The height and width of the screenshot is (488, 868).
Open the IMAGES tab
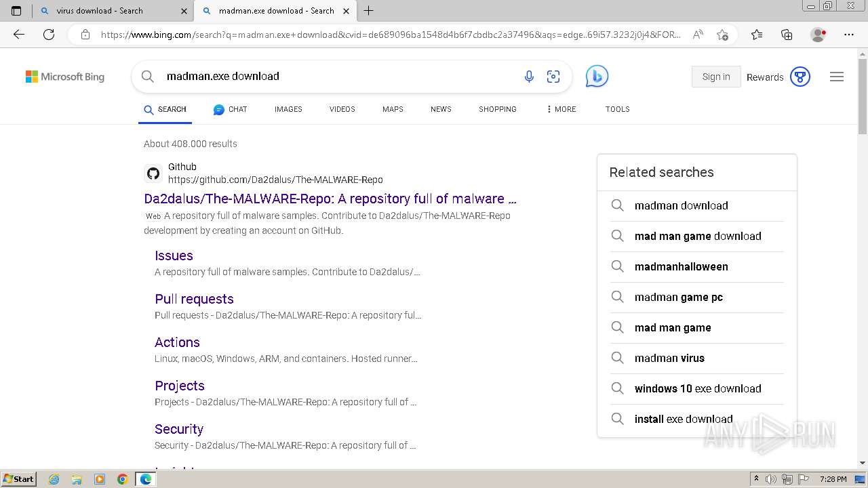pyautogui.click(x=288, y=109)
